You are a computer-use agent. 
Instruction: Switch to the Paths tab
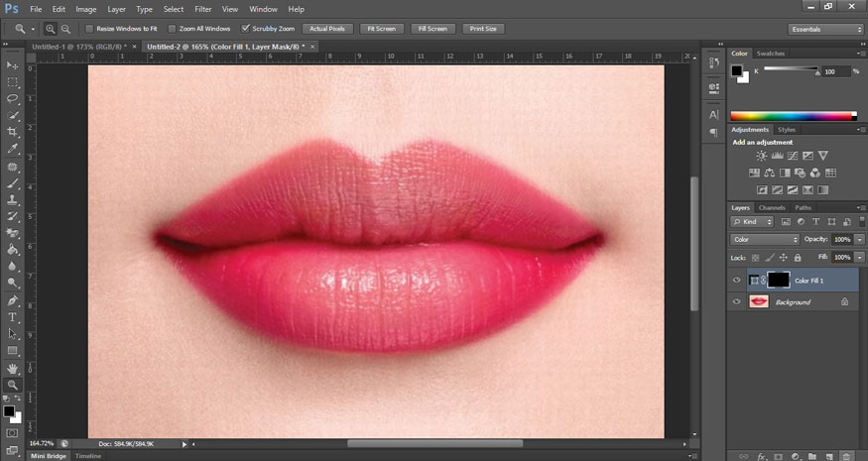click(803, 208)
